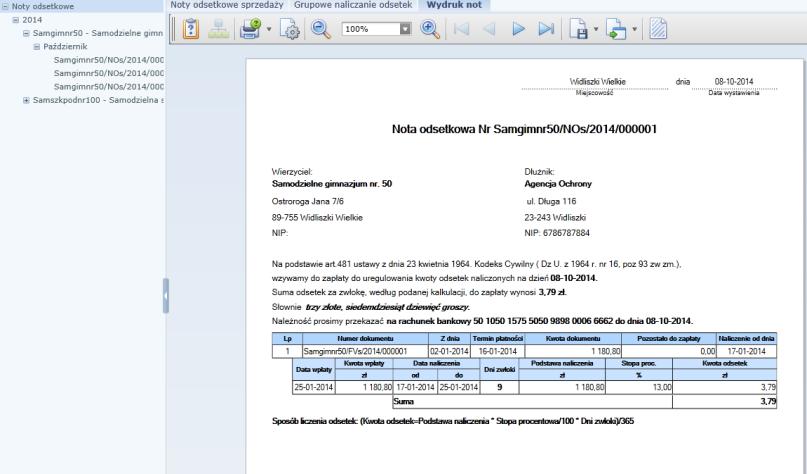
Task: Open the save format dropdown arrow
Action: [x=596, y=29]
